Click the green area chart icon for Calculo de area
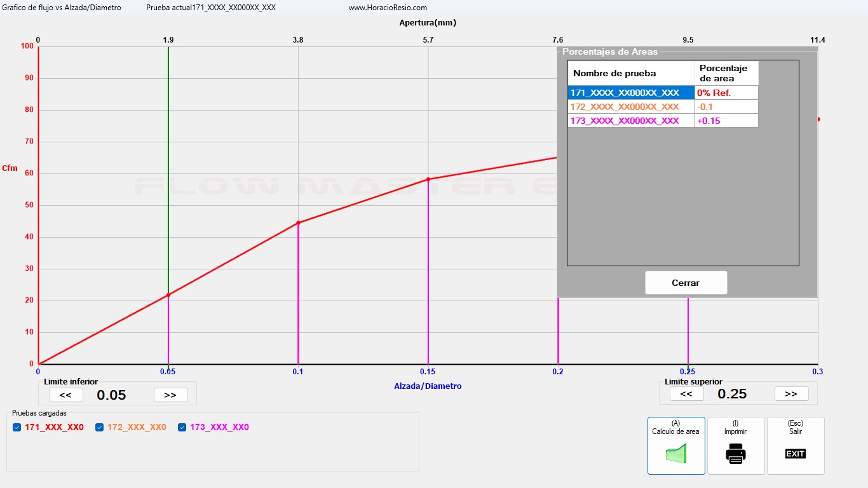Viewport: 868px width, 488px height. [x=676, y=454]
